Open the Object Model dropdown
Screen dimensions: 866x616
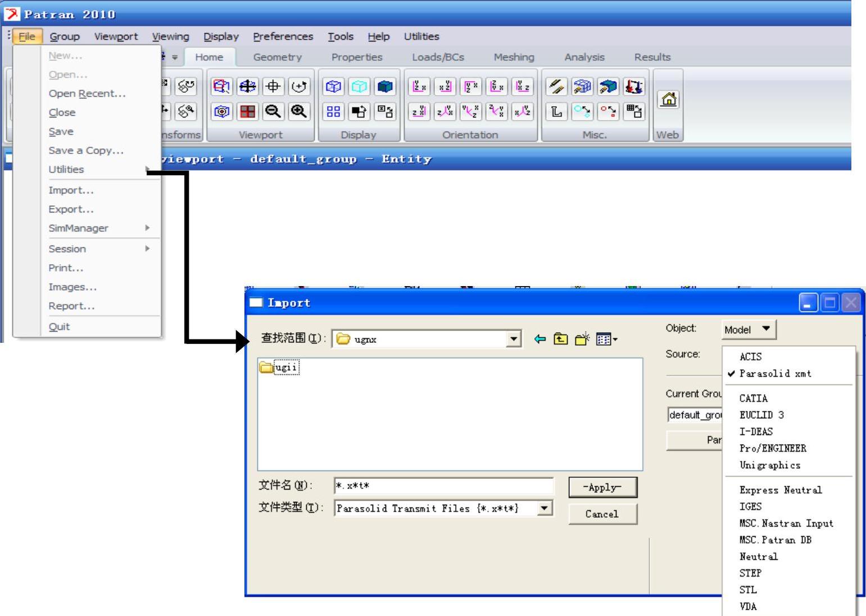tap(749, 329)
